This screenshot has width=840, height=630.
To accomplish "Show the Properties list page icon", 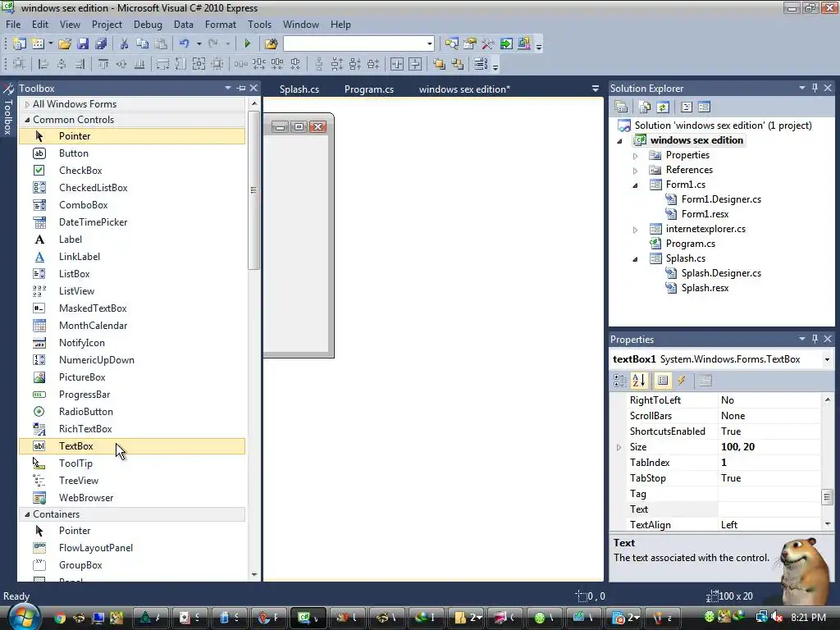I will click(663, 381).
